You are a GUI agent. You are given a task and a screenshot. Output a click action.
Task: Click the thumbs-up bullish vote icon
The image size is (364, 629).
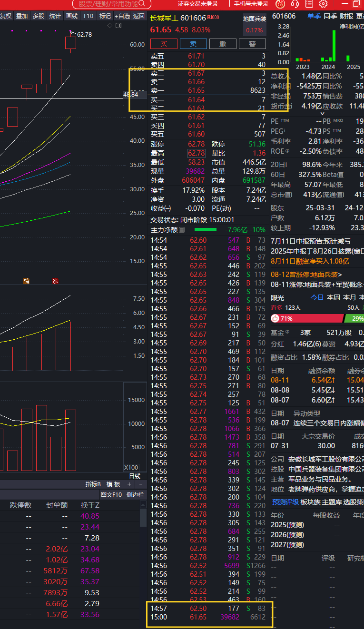pyautogui.click(x=275, y=318)
